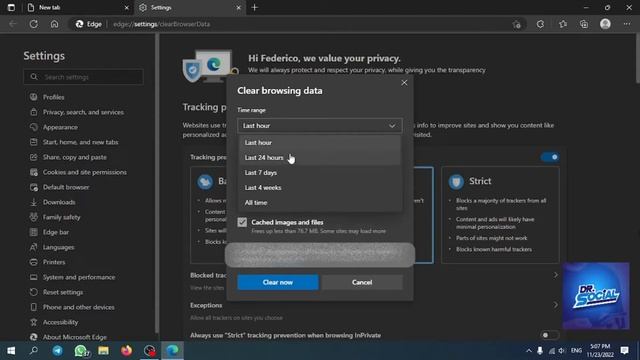Screen dimensions: 640x360
Task: Go to the home page
Action: 54,24
